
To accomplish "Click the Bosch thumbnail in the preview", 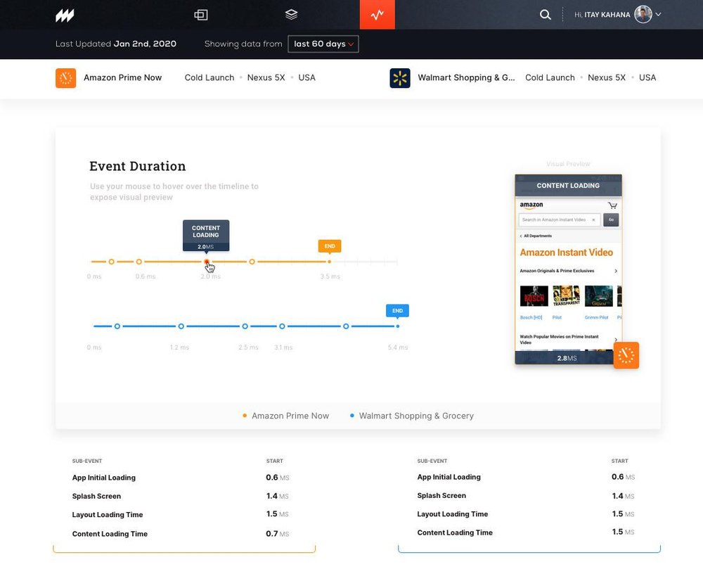I will [x=534, y=296].
